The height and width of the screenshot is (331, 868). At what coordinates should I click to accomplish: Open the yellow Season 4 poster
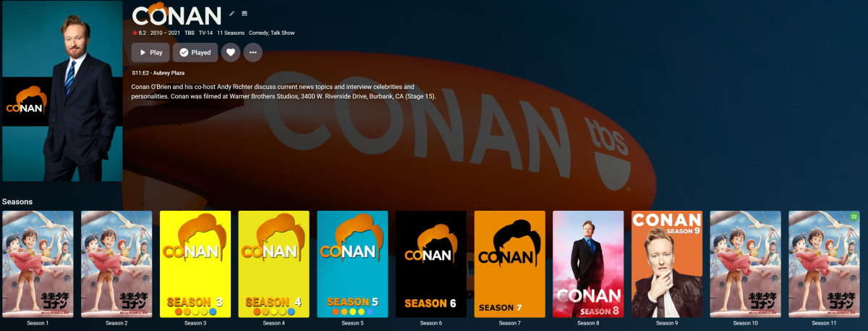(x=274, y=264)
